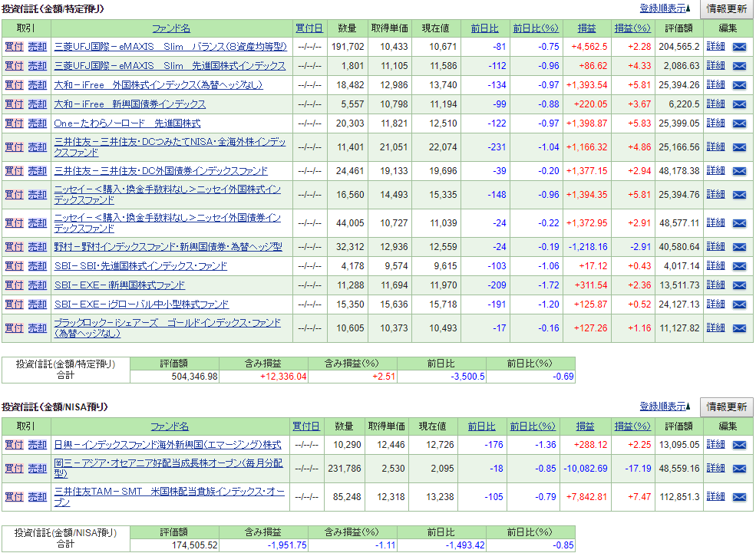Viewport: 756px width, 553px height.
Task: Open eMAXIS Slim バランス(8資産均等型) fund page
Action: coord(170,47)
